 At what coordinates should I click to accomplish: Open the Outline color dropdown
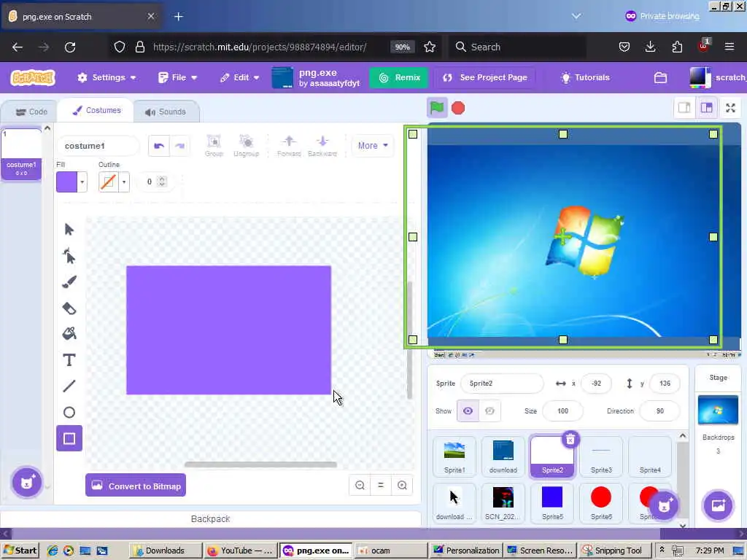[124, 182]
